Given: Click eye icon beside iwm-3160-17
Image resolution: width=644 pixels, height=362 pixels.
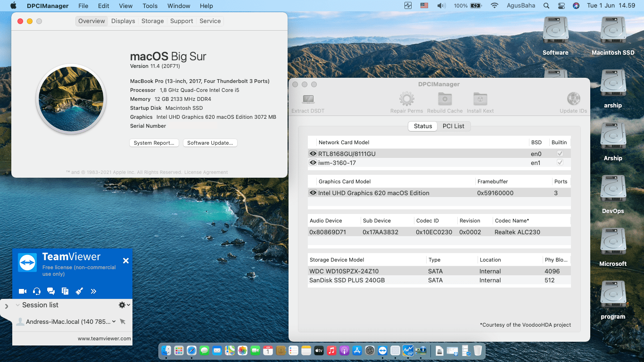Looking at the screenshot, I should tap(313, 163).
